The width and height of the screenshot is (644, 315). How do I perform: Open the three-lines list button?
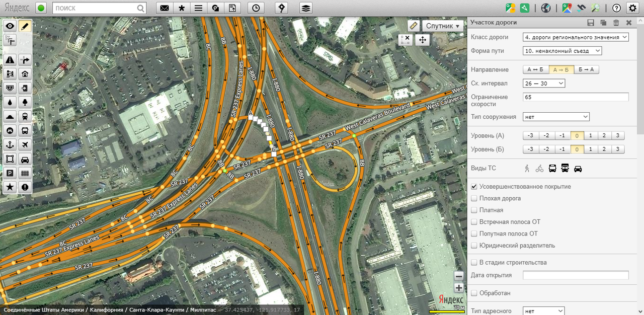(198, 8)
